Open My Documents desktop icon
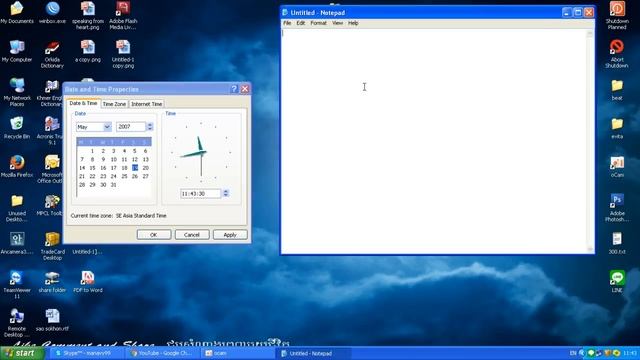The height and width of the screenshot is (360, 640). (x=17, y=13)
